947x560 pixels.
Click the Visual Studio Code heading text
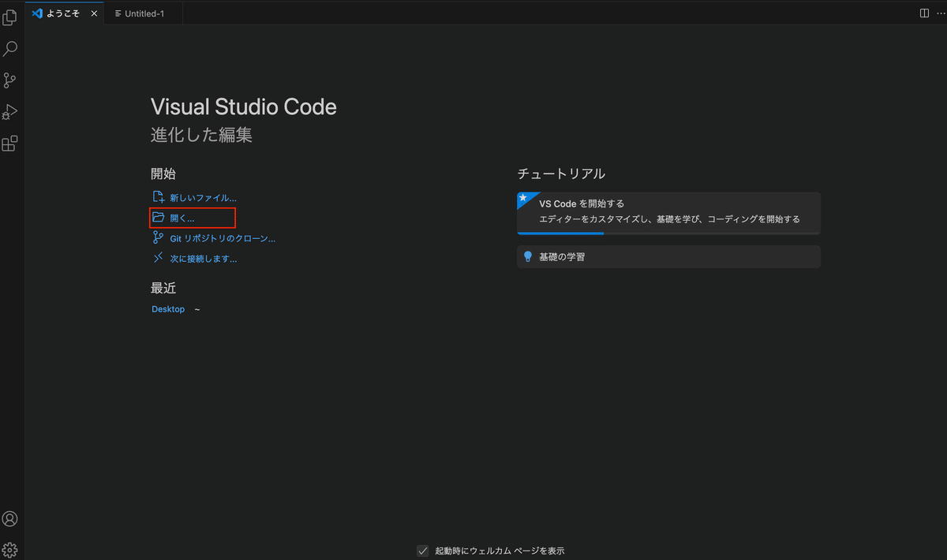[244, 106]
